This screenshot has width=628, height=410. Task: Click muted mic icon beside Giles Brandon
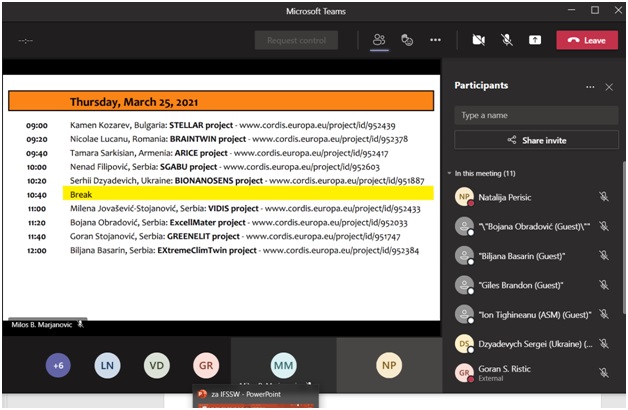(x=603, y=285)
